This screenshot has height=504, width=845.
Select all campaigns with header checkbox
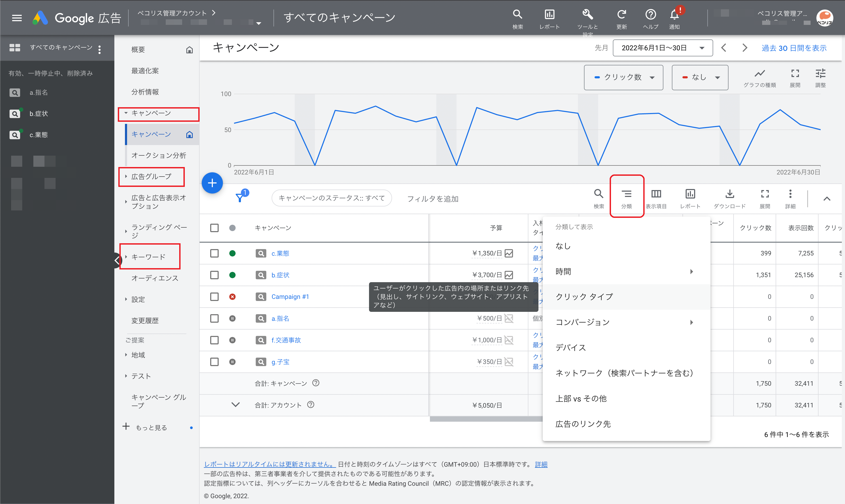pos(214,228)
